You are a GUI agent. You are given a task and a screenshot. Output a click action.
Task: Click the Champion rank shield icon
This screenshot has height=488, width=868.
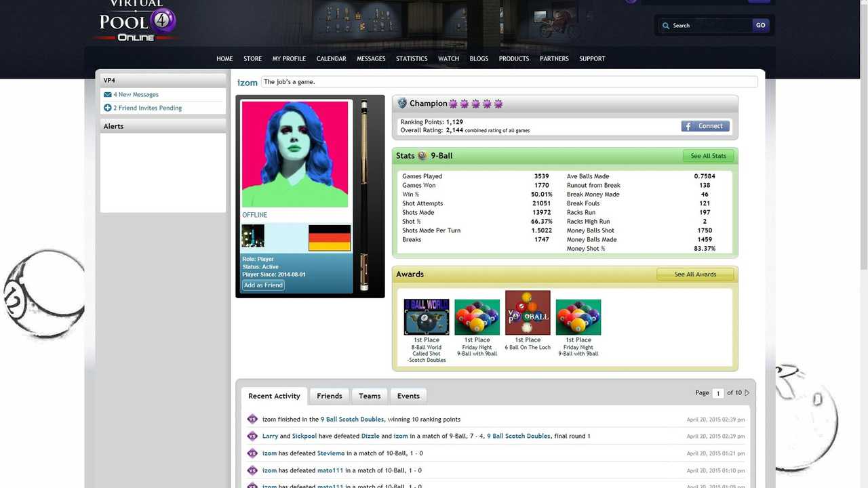tap(402, 104)
